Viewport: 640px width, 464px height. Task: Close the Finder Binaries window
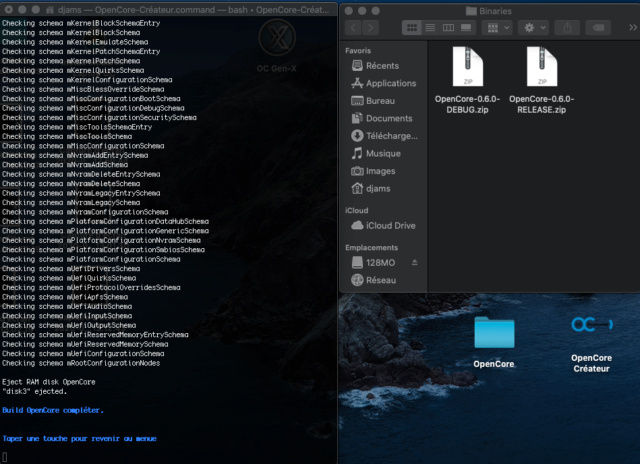click(349, 11)
